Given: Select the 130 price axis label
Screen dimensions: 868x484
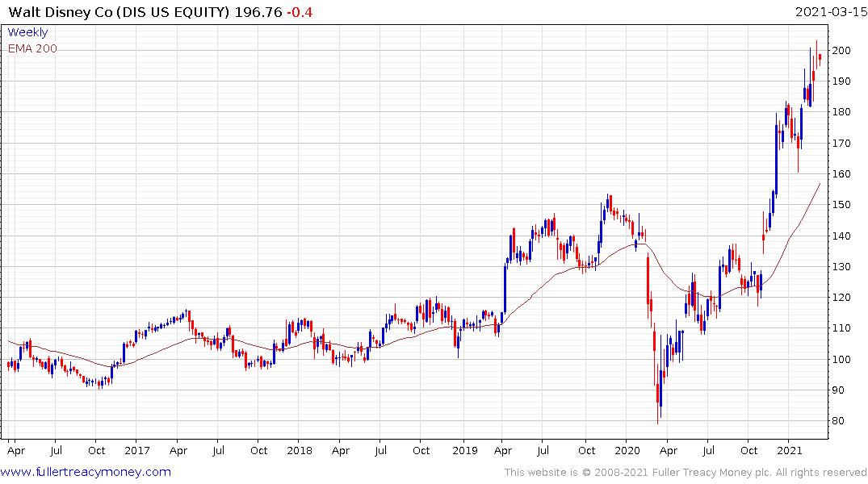Looking at the screenshot, I should 841,267.
